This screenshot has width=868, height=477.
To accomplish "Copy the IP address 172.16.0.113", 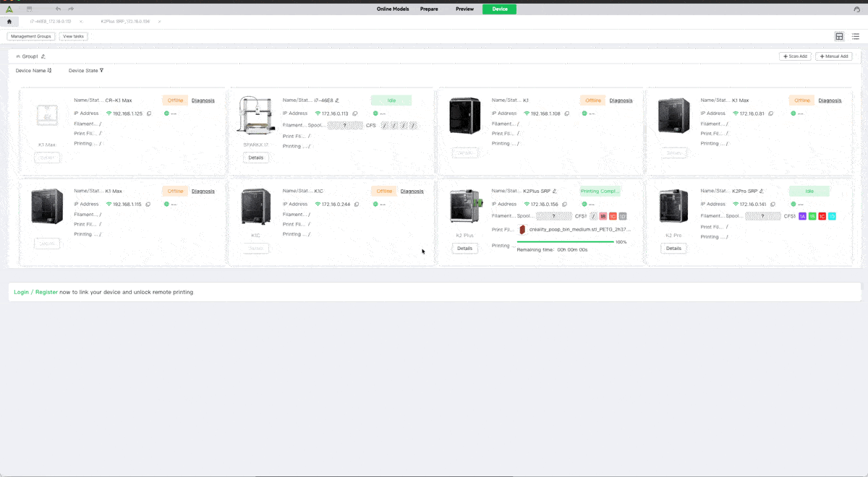I will tap(355, 113).
